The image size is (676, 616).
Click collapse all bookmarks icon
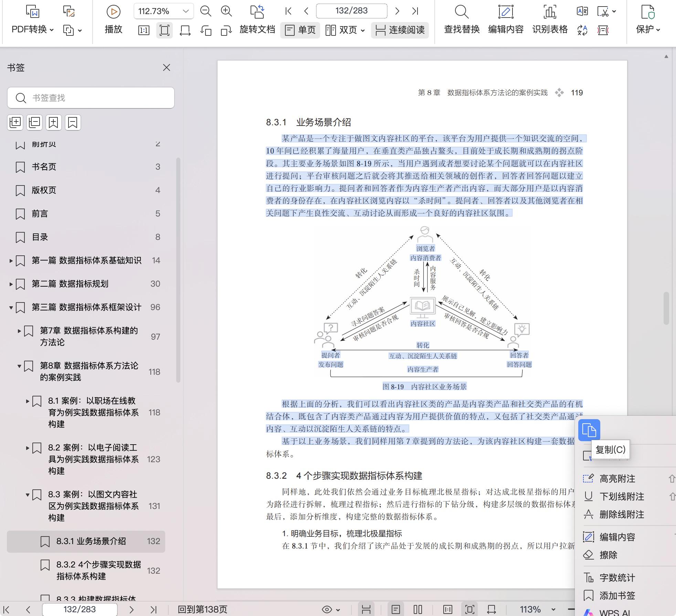point(34,122)
